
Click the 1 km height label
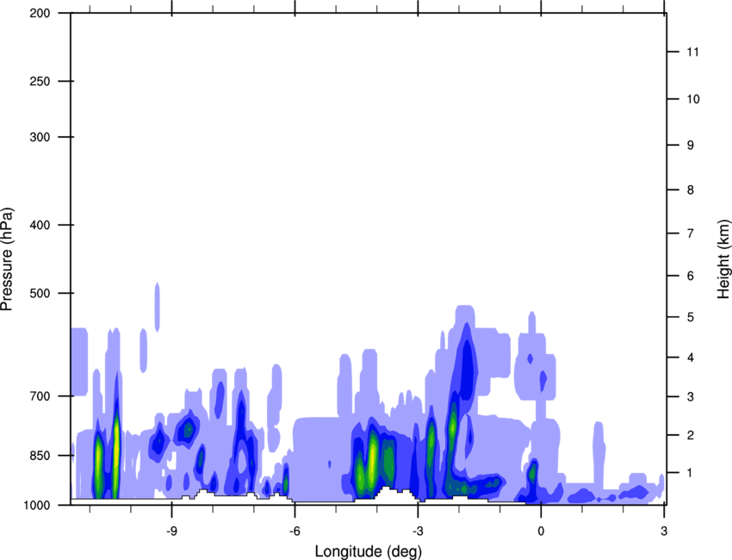pyautogui.click(x=690, y=473)
